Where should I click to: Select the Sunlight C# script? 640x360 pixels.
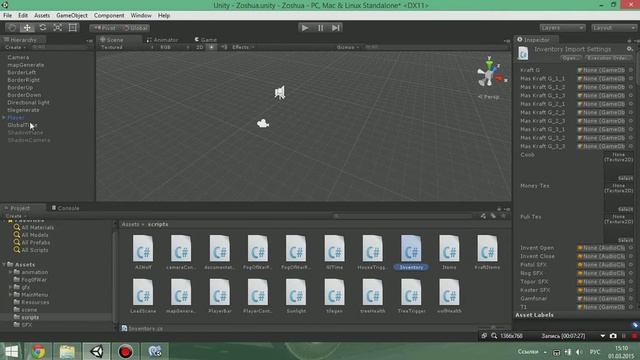click(x=296, y=296)
